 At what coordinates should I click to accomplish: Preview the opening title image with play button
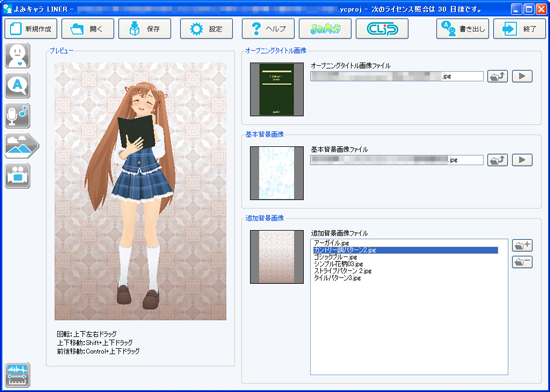(522, 76)
